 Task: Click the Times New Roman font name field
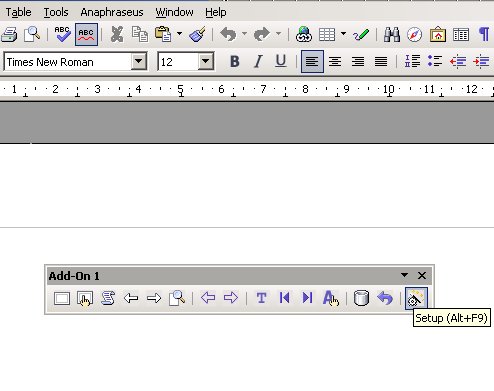68,62
